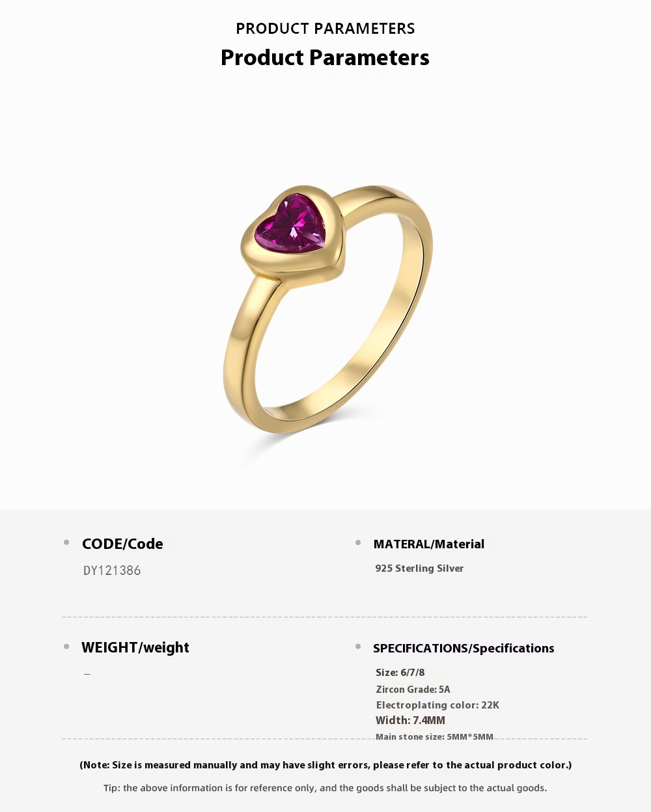Image resolution: width=651 pixels, height=812 pixels.
Task: Click the bullet beside SPECIFICATIONS/Specifications
Action: coord(358,647)
